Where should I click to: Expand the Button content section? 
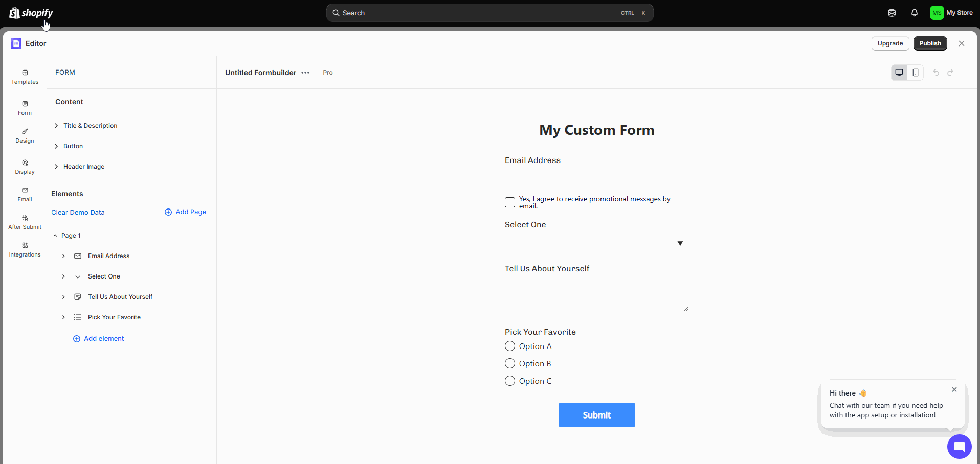69,146
